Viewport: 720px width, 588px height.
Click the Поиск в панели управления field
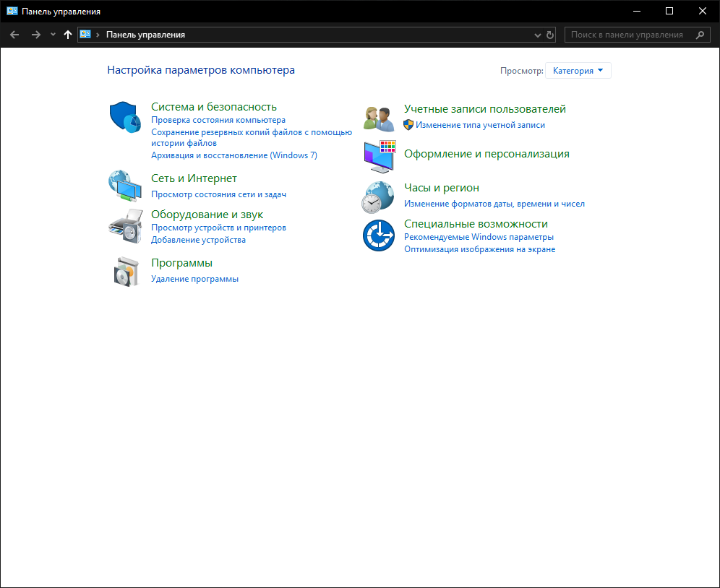tap(637, 35)
